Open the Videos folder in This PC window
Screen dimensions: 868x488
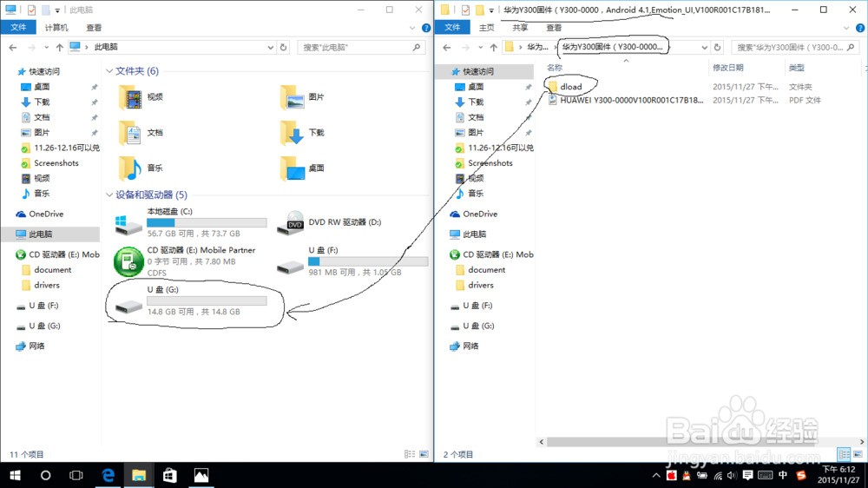[x=141, y=97]
